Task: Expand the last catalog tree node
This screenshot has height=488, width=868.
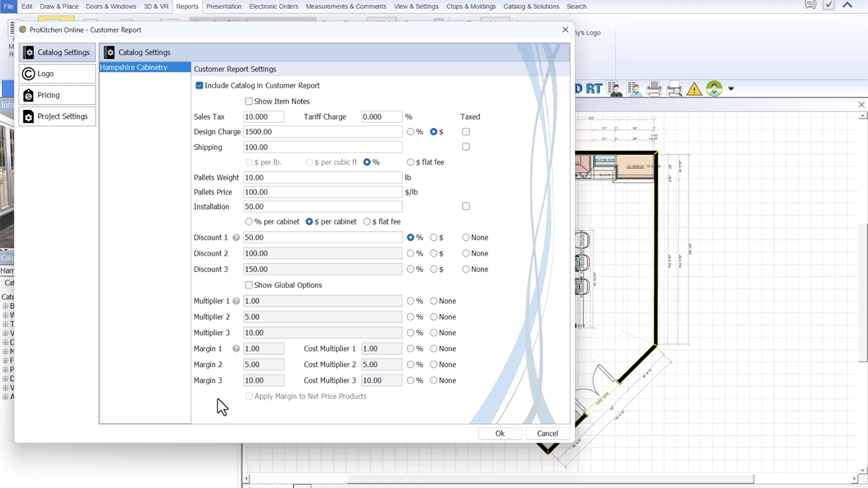Action: tap(6, 397)
